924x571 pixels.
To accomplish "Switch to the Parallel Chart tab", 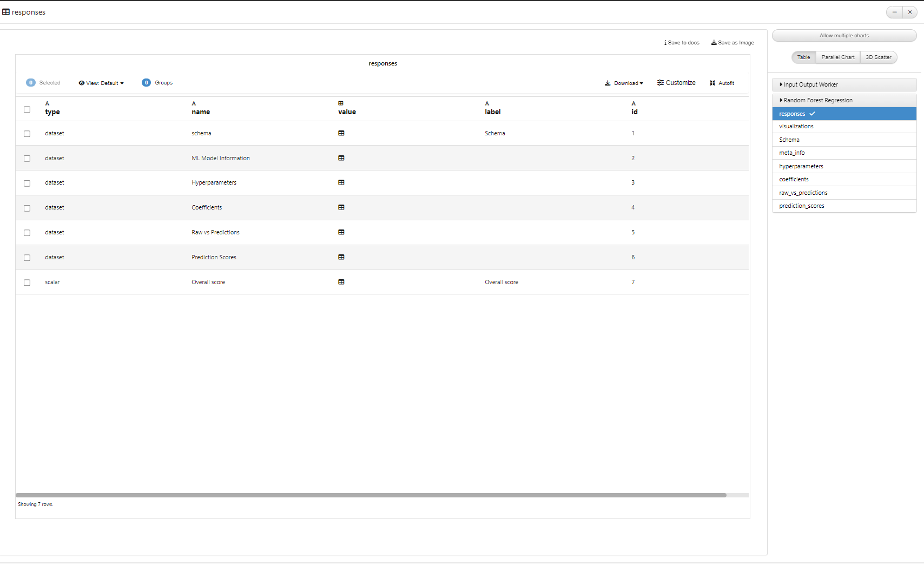I will tap(837, 57).
